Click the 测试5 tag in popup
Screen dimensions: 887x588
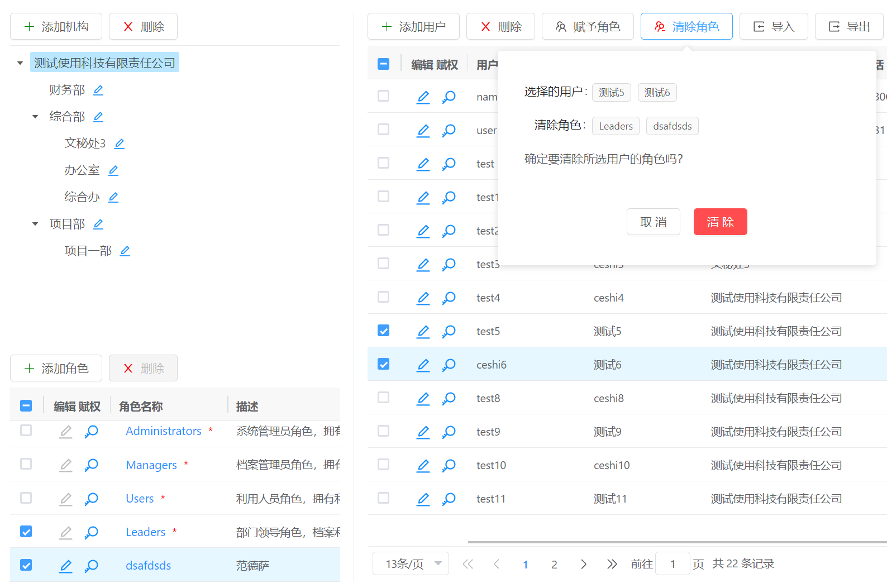pos(612,93)
